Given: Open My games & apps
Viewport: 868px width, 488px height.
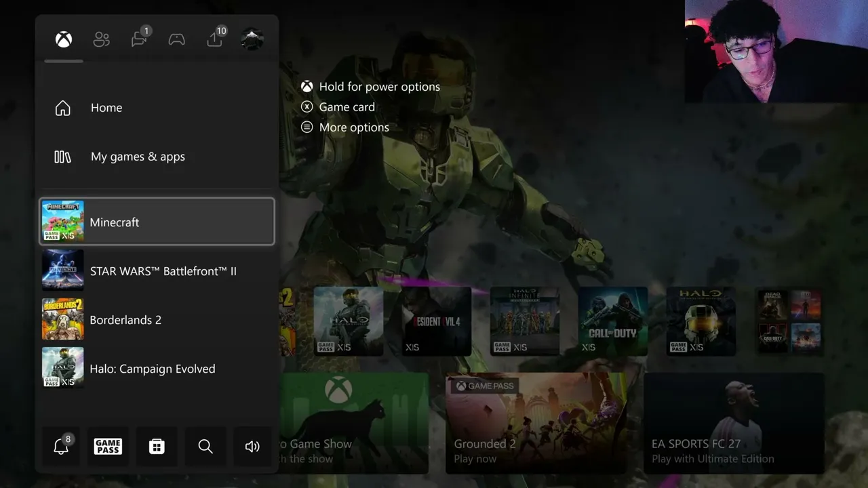Looking at the screenshot, I should coord(157,157).
